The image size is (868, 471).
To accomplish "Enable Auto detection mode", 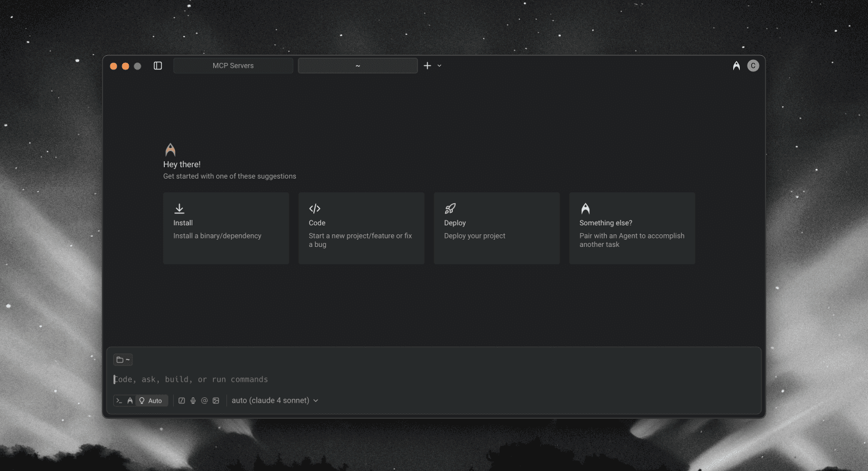I will click(152, 401).
